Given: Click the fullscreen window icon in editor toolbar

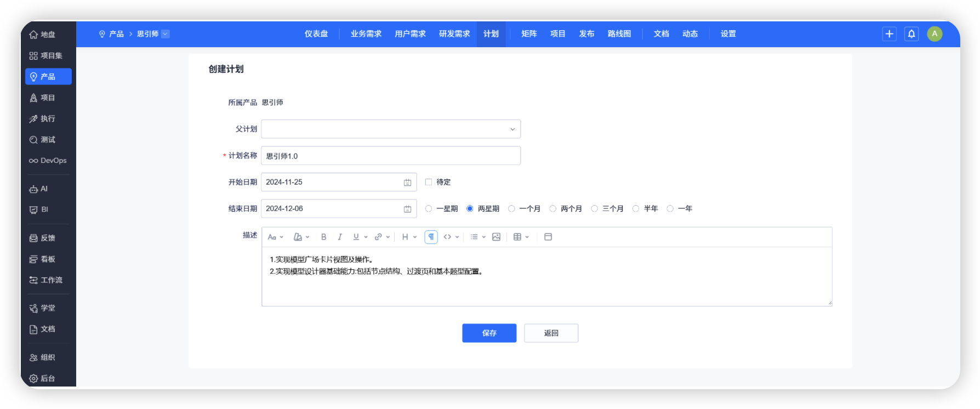Looking at the screenshot, I should coord(548,237).
